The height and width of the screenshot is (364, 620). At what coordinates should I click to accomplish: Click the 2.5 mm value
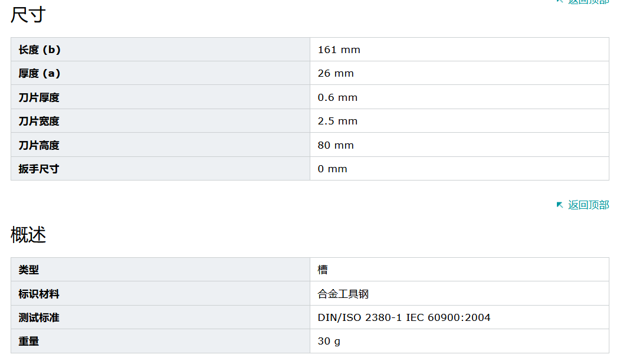pyautogui.click(x=337, y=121)
